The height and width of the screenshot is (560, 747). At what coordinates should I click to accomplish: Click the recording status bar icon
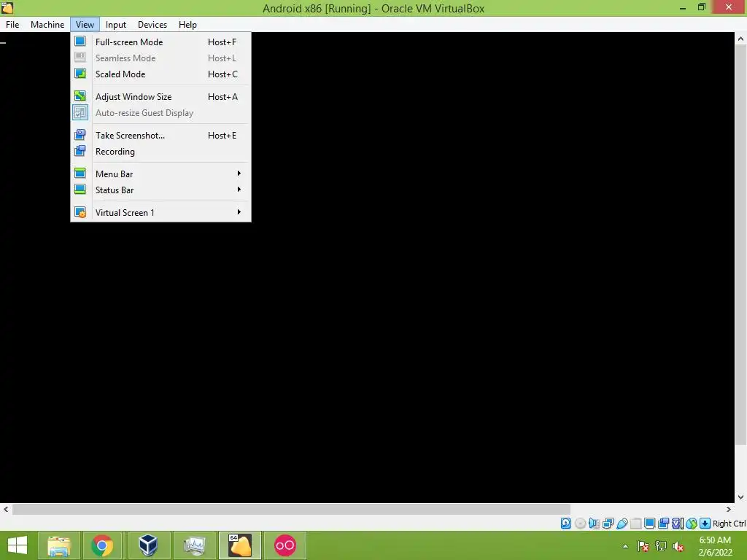click(663, 524)
